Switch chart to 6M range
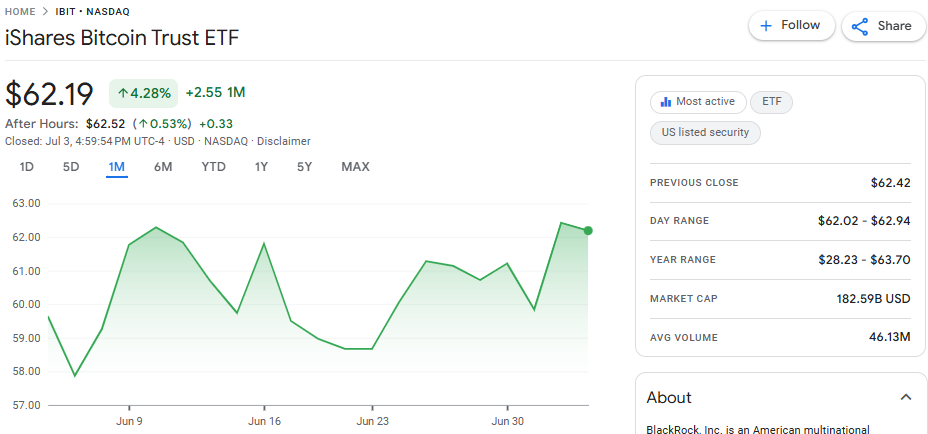Viewport: 928px width, 434px height. [x=163, y=167]
